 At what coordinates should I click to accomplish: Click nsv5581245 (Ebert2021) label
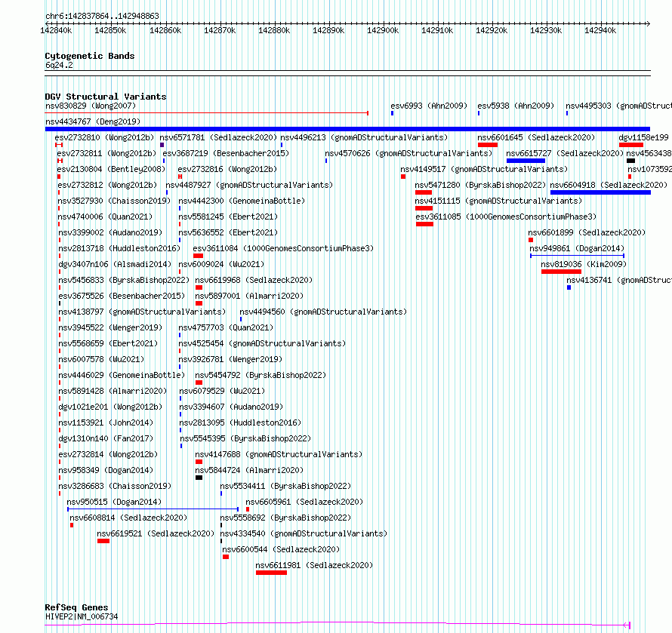[x=227, y=217]
